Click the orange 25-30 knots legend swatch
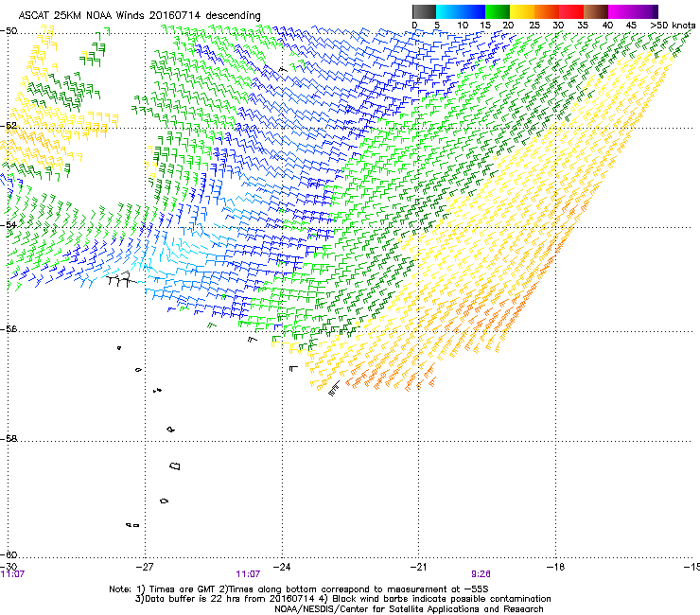This screenshot has width=700, height=615. [x=547, y=11]
